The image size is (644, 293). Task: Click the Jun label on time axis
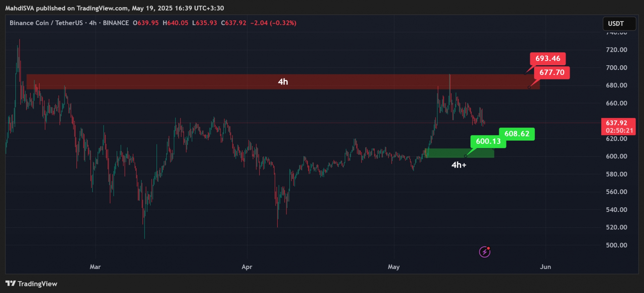545,267
